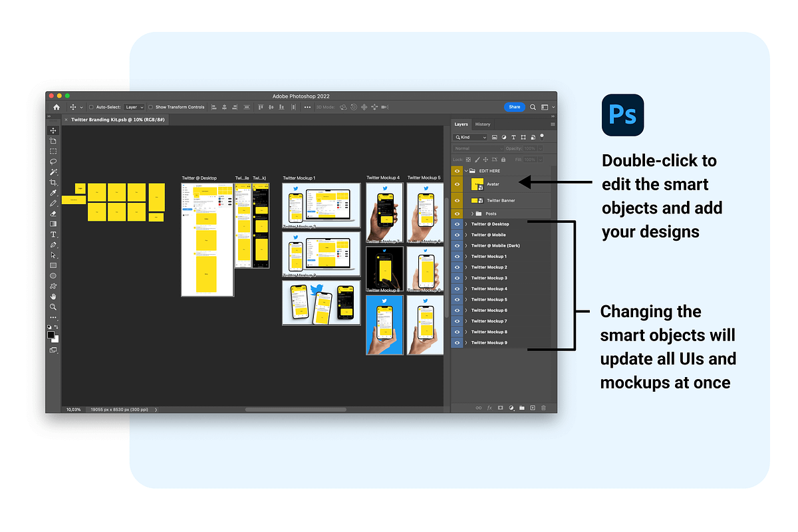Hide the Twitter Banner layer

pyautogui.click(x=457, y=200)
